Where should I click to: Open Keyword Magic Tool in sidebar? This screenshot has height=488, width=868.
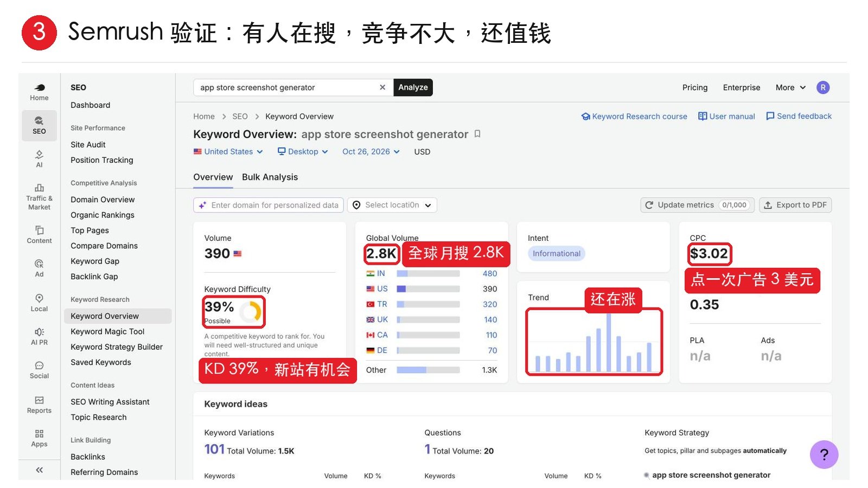[x=107, y=331]
